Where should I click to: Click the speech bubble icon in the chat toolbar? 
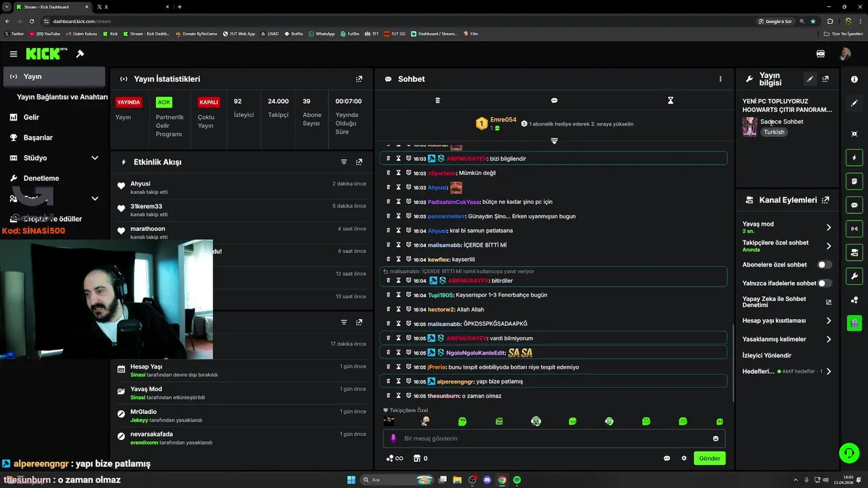[x=554, y=100]
